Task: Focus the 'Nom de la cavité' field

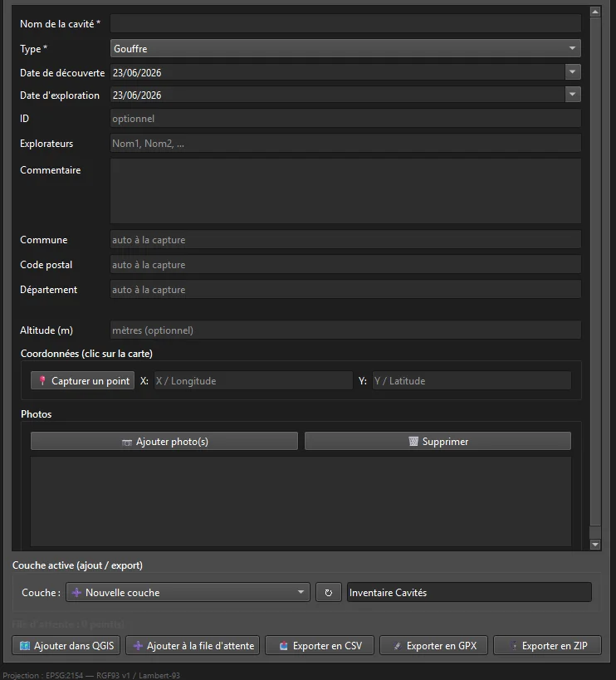Action: (345, 23)
